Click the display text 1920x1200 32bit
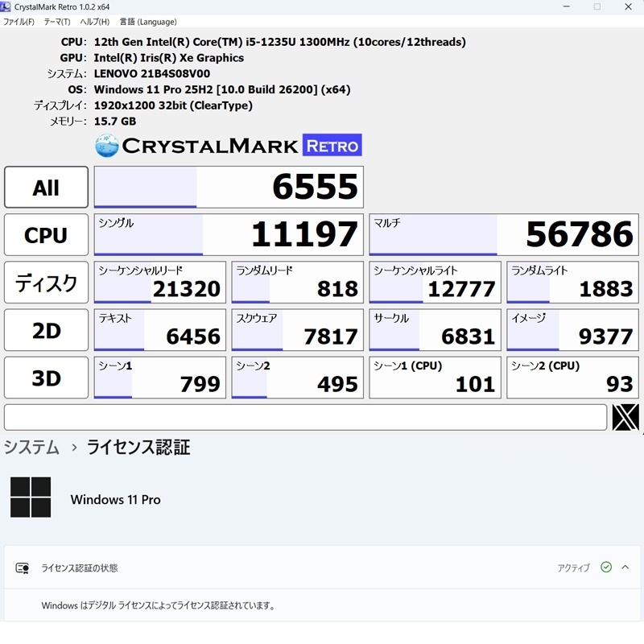The width and height of the screenshot is (644, 644). pyautogui.click(x=173, y=105)
